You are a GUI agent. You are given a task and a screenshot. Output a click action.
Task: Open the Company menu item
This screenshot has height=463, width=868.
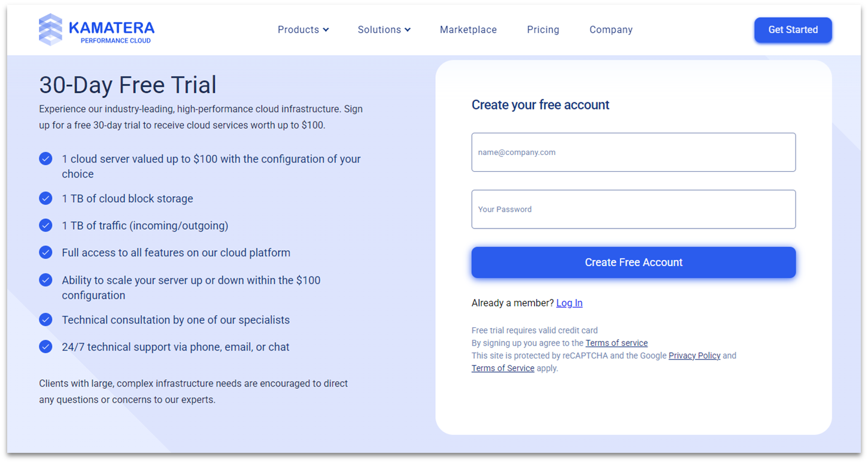click(611, 29)
